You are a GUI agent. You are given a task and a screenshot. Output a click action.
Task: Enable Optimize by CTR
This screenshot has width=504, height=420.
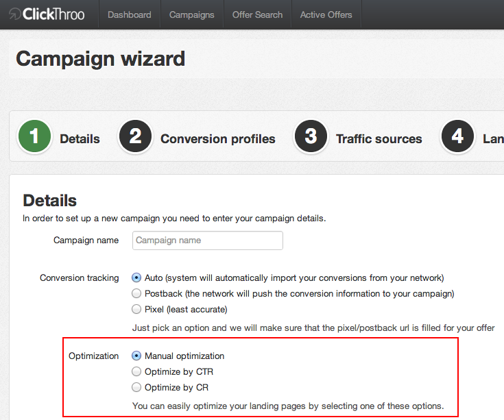pyautogui.click(x=136, y=372)
